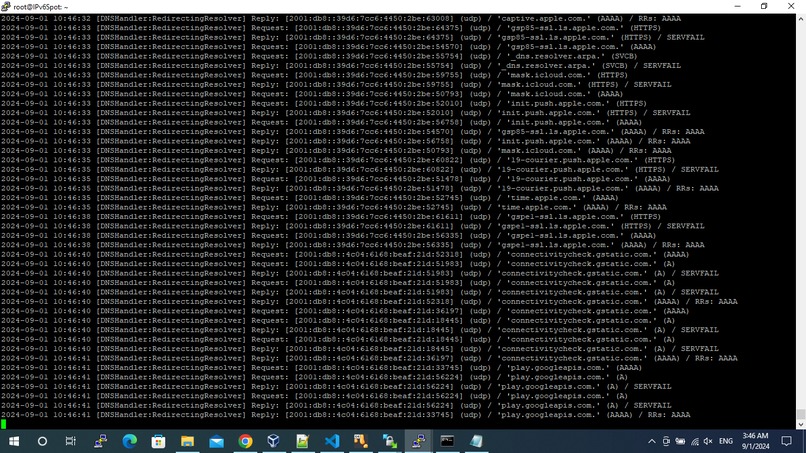Viewport: 806px width, 453px height.
Task: Click the terminal scrollbar up arrow
Action: 801,19
